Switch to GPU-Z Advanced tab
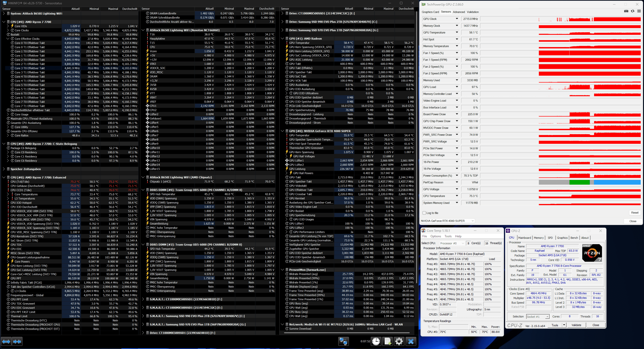Image resolution: width=644 pixels, height=349 pixels. 459,12
